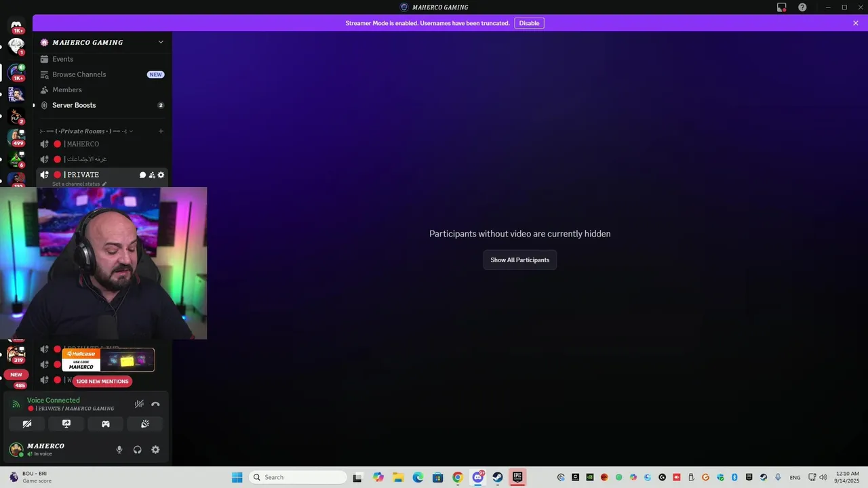
Task: Open server with badge 6 in server list
Action: point(16,159)
